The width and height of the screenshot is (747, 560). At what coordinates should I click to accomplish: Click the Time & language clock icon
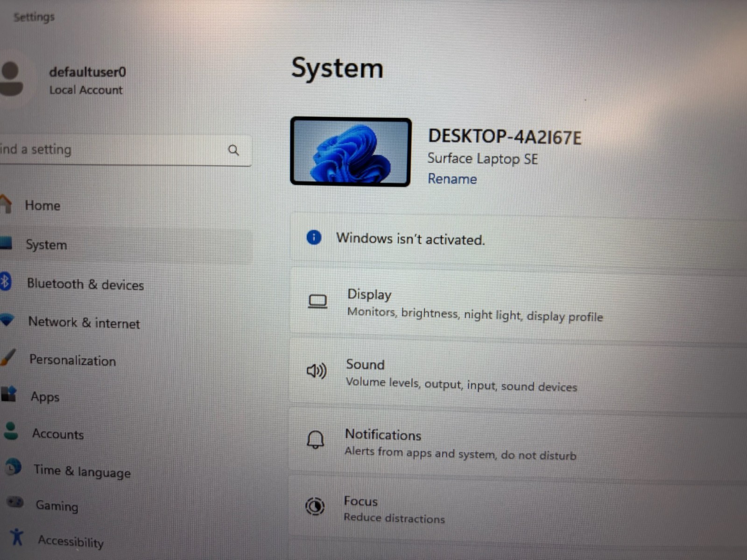pyautogui.click(x=14, y=467)
